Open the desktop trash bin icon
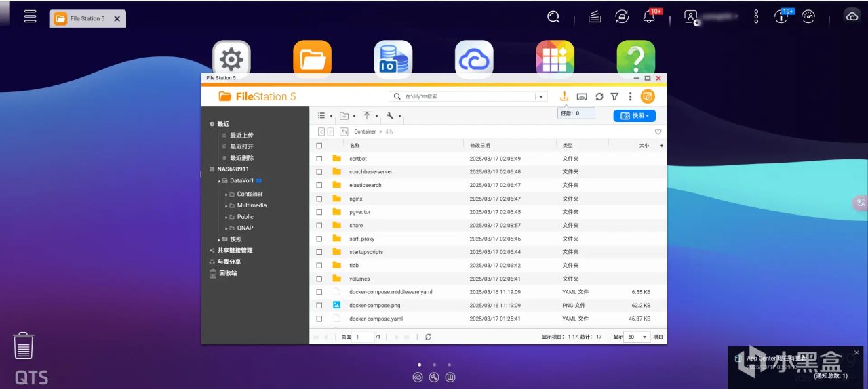868x389 pixels. (x=24, y=345)
